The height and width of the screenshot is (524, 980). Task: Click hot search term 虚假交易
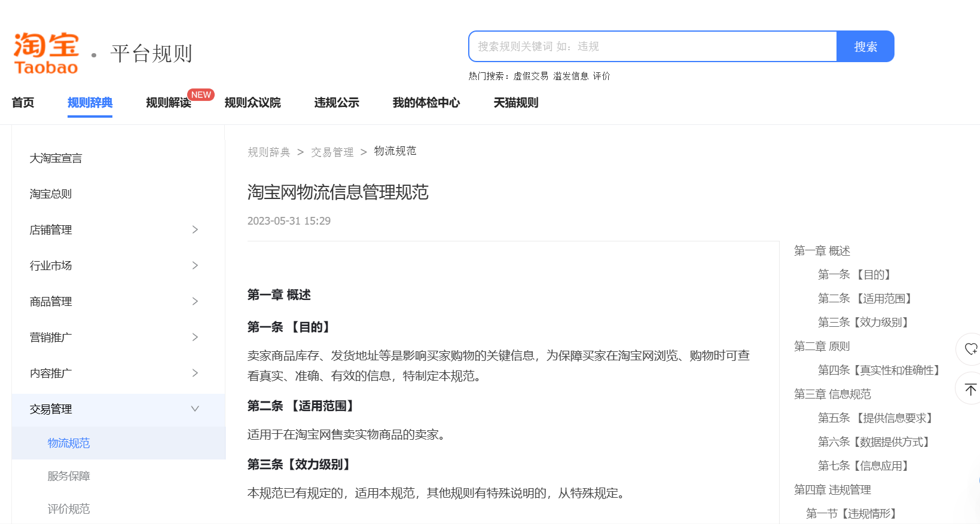click(x=531, y=76)
